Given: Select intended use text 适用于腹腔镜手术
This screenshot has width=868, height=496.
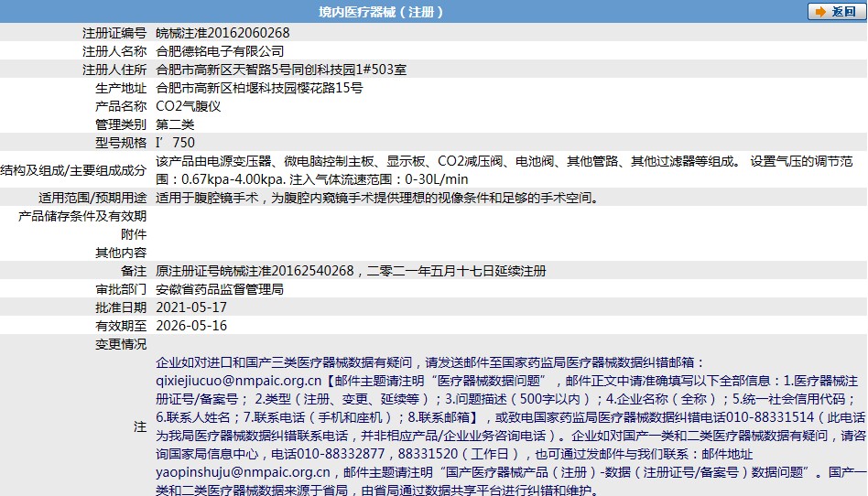Looking at the screenshot, I should (x=207, y=198).
